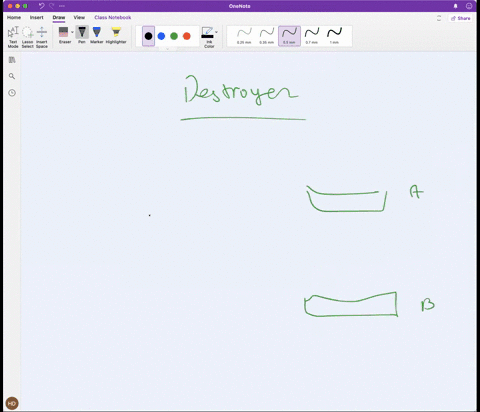Choose the black ink color
The image size is (480, 412).
click(x=149, y=36)
